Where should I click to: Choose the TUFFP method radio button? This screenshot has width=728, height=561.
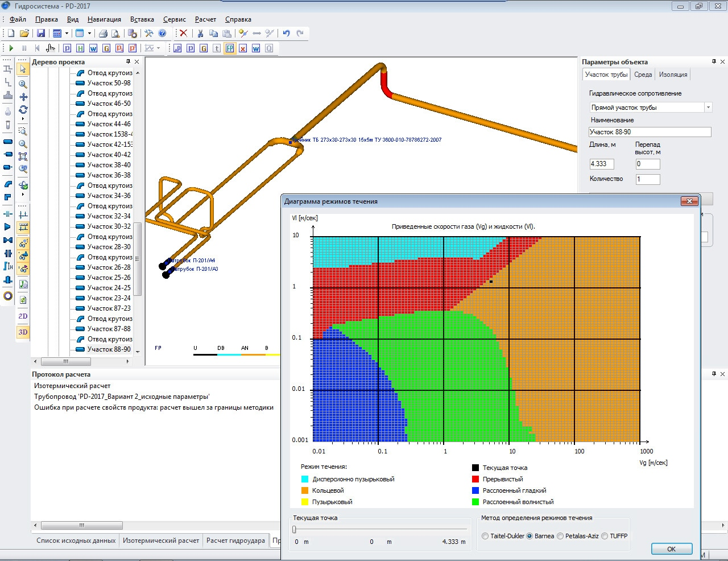[605, 536]
